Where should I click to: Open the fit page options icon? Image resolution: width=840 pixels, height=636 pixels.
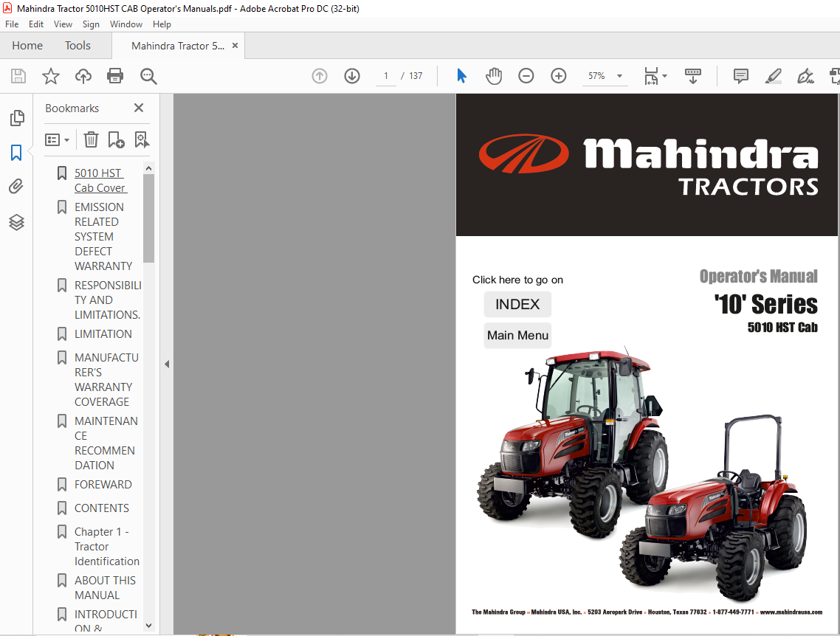[x=655, y=76]
